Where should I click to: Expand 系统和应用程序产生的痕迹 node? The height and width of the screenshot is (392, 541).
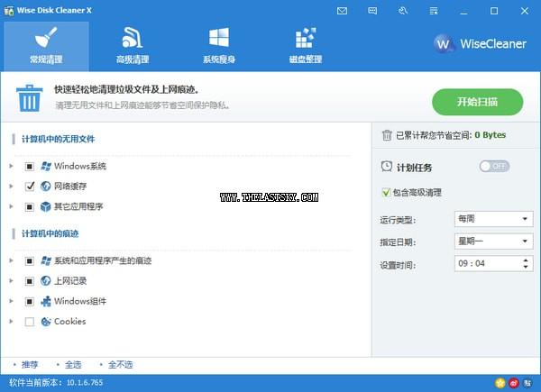(11, 260)
